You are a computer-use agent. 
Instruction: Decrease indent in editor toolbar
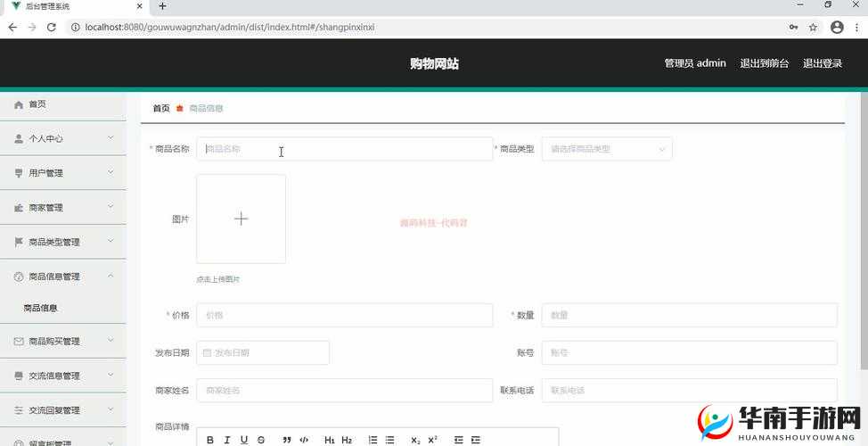coord(458,440)
